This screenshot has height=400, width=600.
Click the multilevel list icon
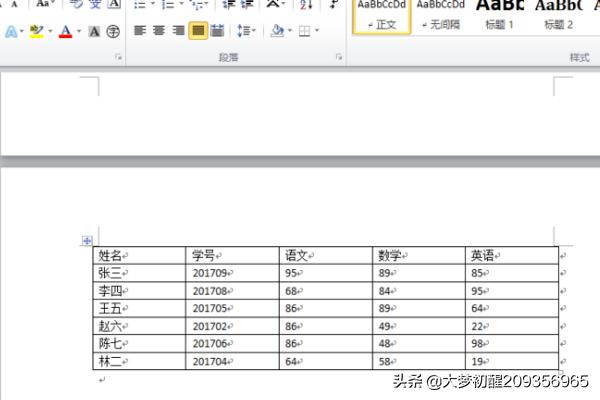(x=197, y=5)
